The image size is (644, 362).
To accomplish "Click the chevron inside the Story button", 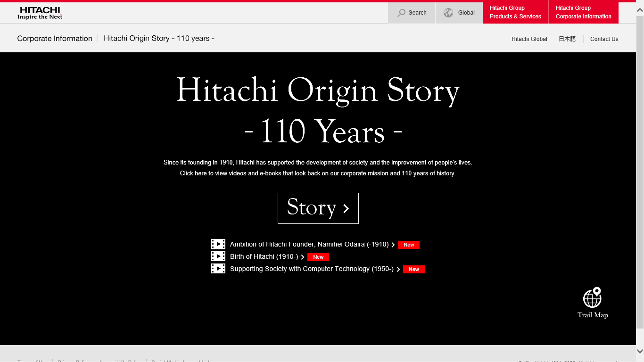I will [x=347, y=208].
